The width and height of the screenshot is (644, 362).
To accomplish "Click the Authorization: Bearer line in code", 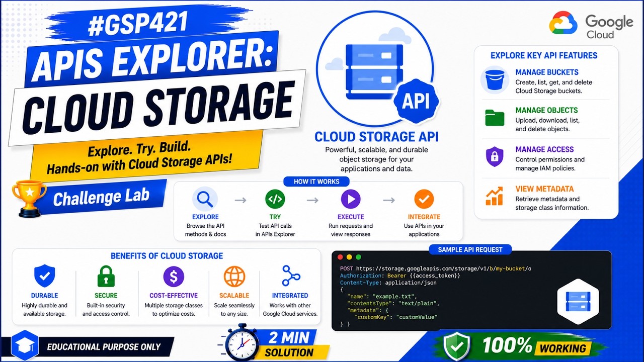I will pos(400,276).
